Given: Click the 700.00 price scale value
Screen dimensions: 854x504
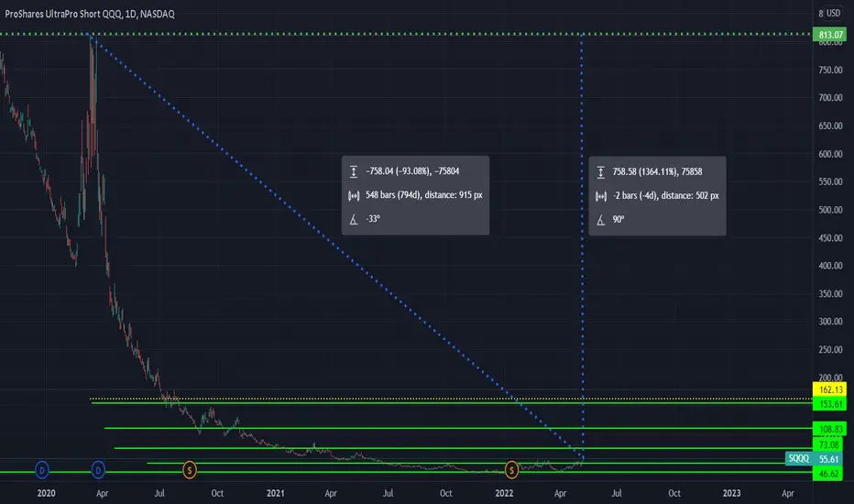Looking at the screenshot, I should (830, 97).
